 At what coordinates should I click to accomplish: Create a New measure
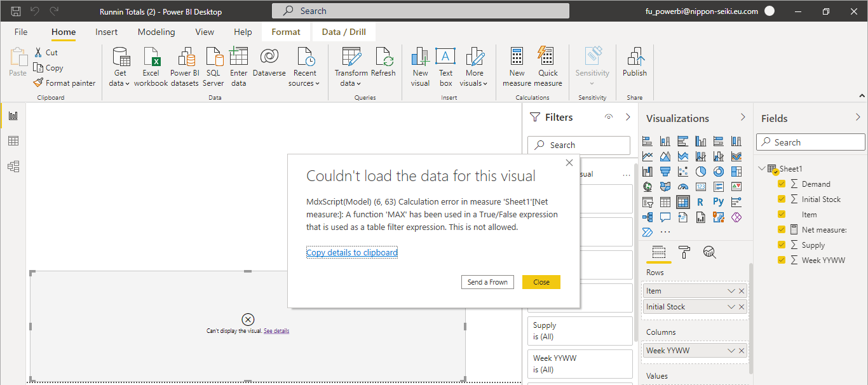pos(517,67)
